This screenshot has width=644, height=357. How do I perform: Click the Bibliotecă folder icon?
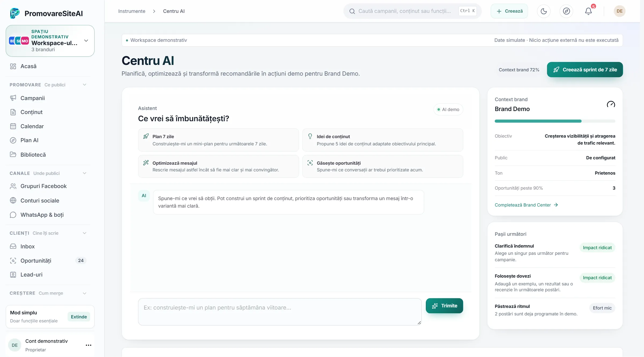(13, 154)
